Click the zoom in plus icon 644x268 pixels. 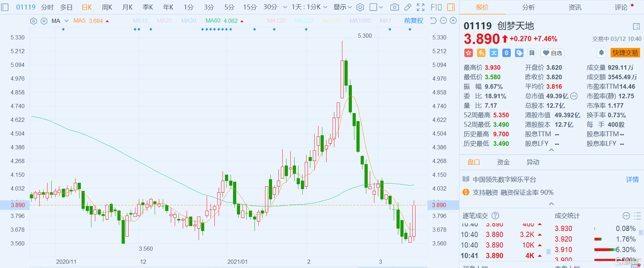tap(453, 21)
